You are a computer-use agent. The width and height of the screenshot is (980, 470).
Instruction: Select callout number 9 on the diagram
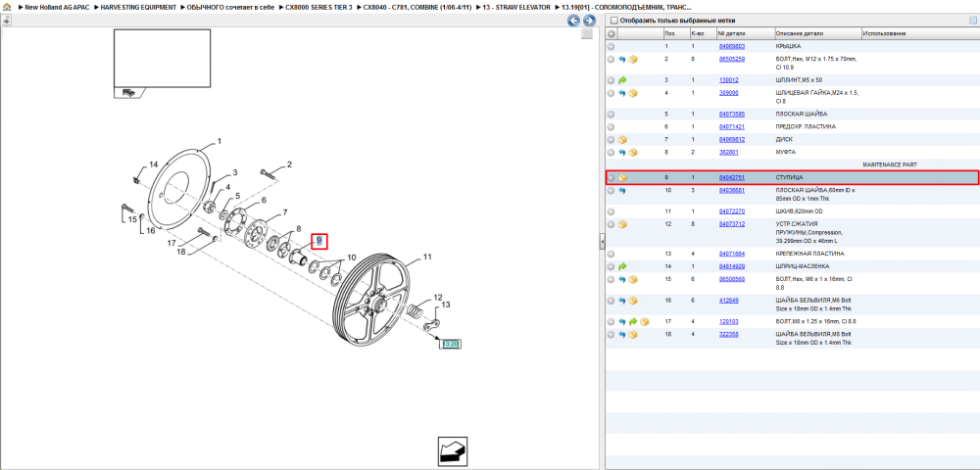(318, 240)
